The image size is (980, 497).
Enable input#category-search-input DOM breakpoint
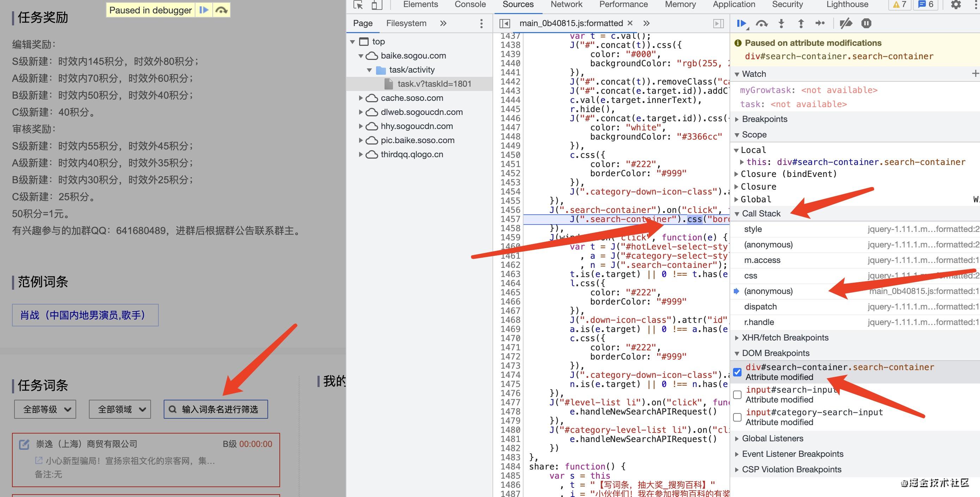tap(737, 417)
